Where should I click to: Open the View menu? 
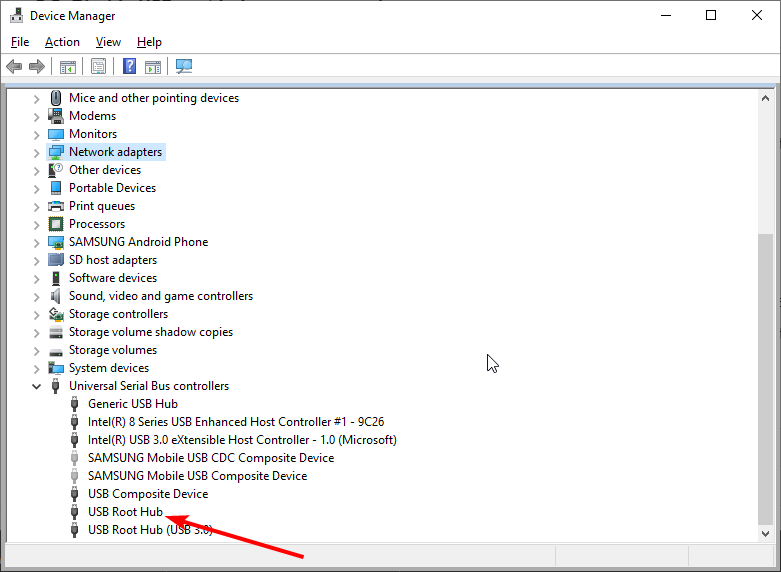pyautogui.click(x=108, y=42)
